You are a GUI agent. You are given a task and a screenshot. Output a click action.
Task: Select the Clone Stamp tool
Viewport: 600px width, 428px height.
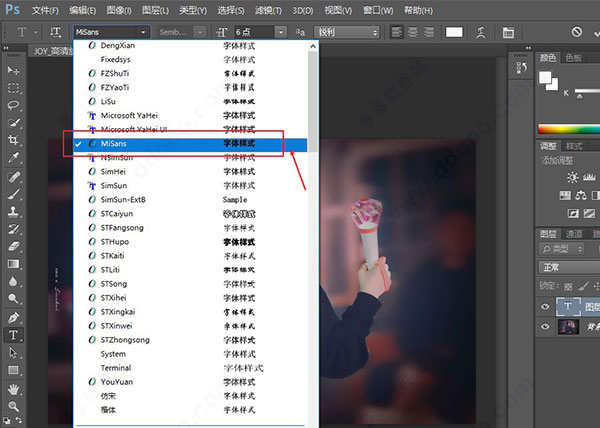[13, 212]
